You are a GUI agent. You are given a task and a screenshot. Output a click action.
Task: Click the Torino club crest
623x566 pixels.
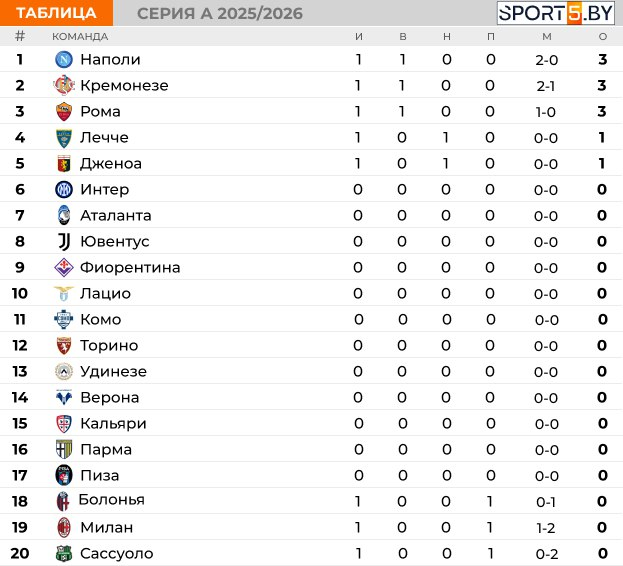[64, 345]
